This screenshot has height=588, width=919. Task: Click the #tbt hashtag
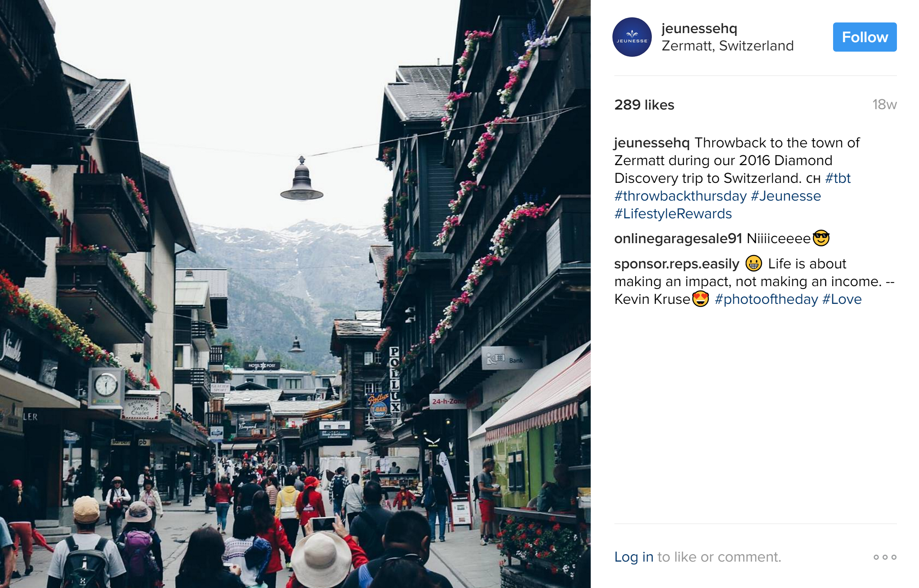(838, 178)
